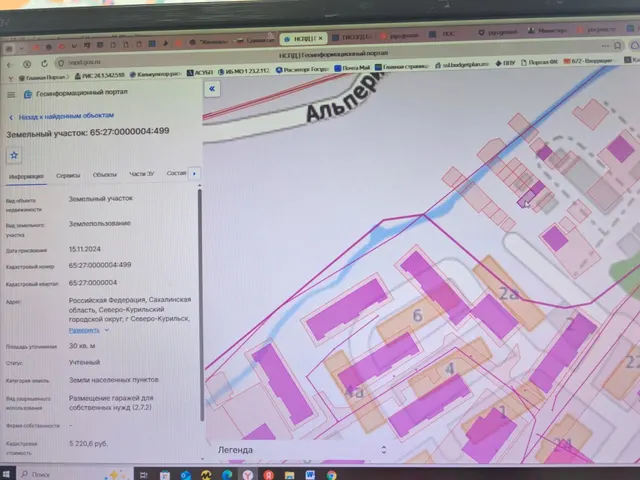Open File Explorer from the taskbar
The width and height of the screenshot is (640, 480).
[289, 475]
